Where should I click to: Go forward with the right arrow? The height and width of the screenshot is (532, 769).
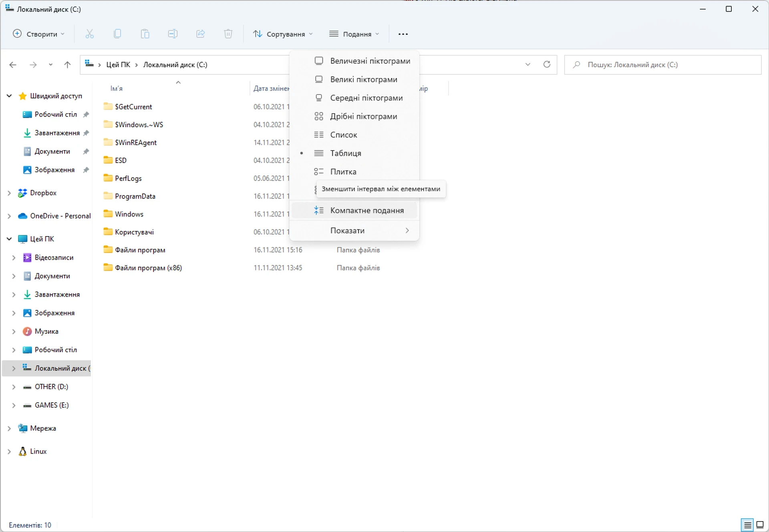(x=33, y=64)
